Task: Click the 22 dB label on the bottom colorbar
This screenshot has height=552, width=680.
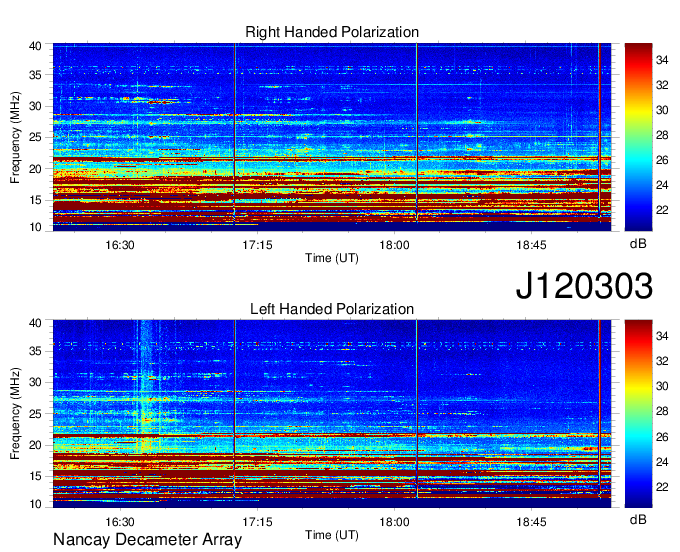Action: [662, 487]
